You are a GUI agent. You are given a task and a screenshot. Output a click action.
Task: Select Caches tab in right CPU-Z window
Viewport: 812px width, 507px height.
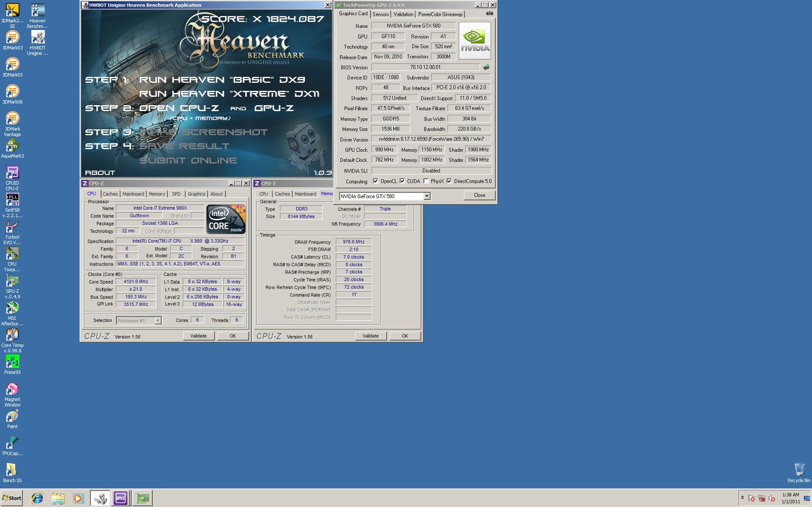click(x=282, y=194)
